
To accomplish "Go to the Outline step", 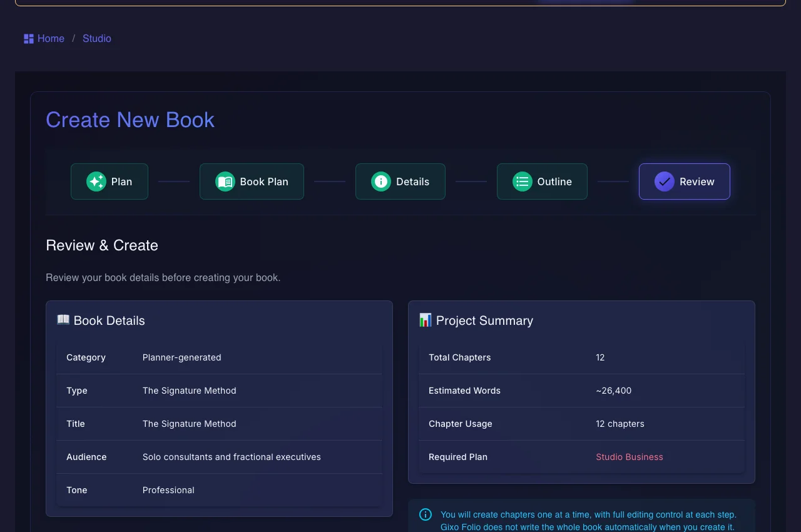I will point(542,182).
